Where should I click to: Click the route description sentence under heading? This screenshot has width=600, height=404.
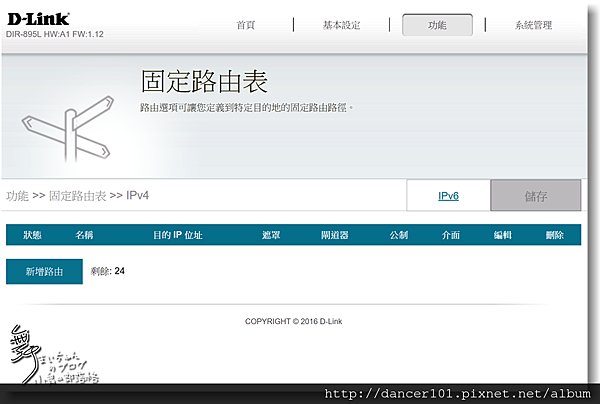[246, 108]
